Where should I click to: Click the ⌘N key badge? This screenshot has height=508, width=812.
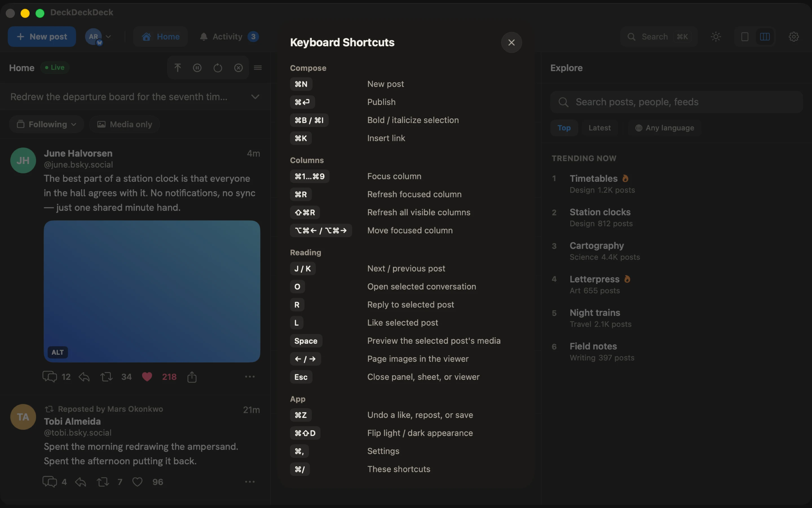(301, 84)
